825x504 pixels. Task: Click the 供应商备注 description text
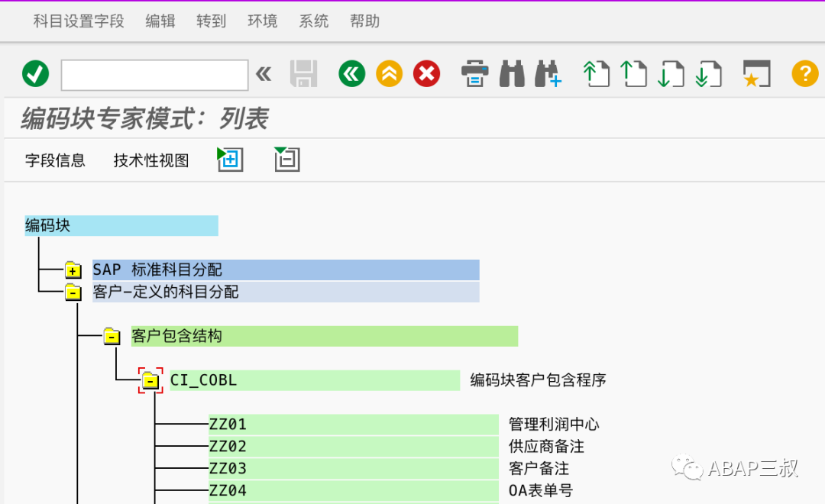pyautogui.click(x=546, y=446)
